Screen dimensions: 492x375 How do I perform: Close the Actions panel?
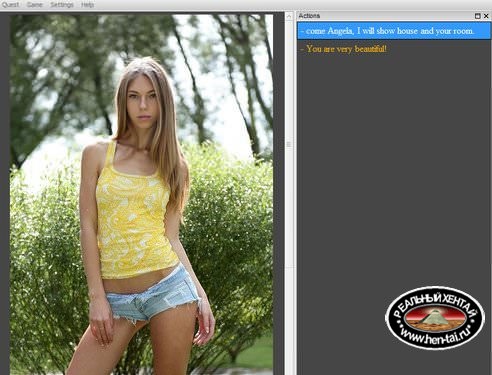pyautogui.click(x=486, y=16)
